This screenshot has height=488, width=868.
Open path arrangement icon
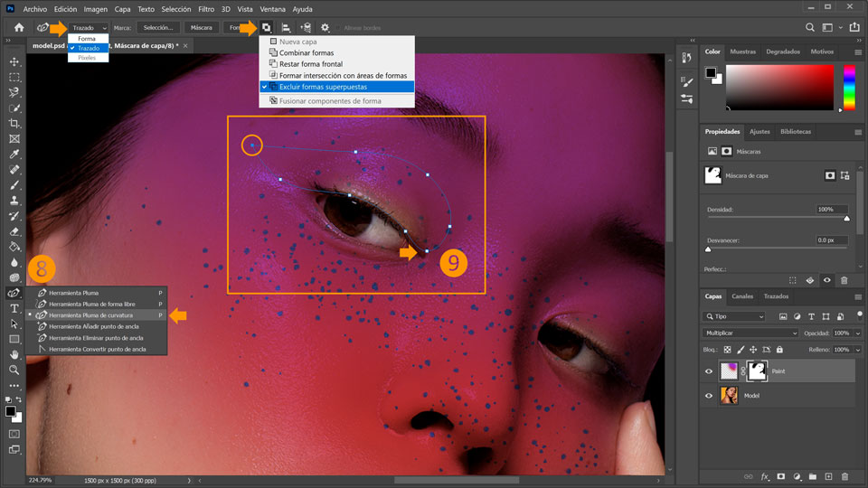[306, 28]
